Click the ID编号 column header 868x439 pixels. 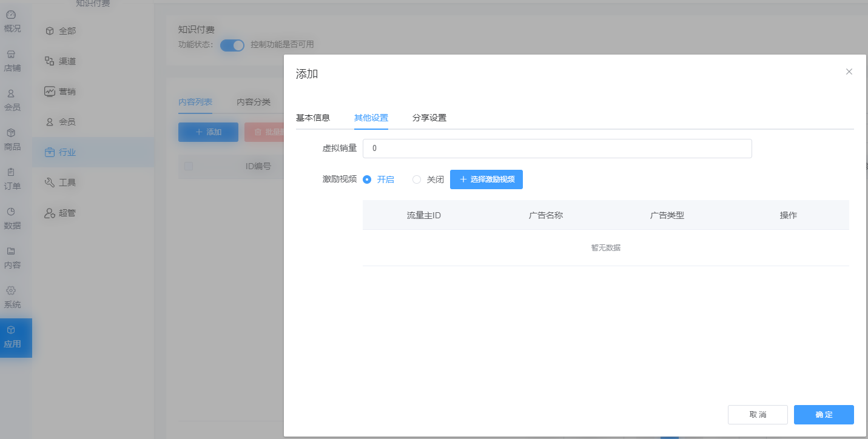(x=258, y=166)
